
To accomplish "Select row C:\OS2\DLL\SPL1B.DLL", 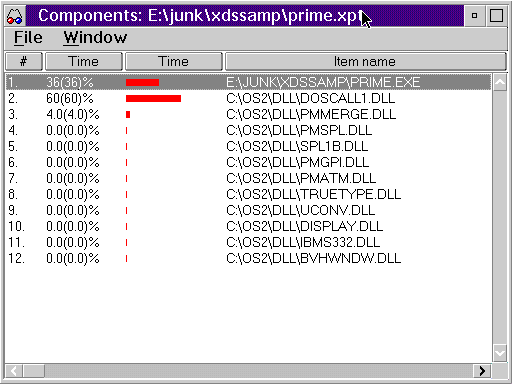I will (x=248, y=146).
